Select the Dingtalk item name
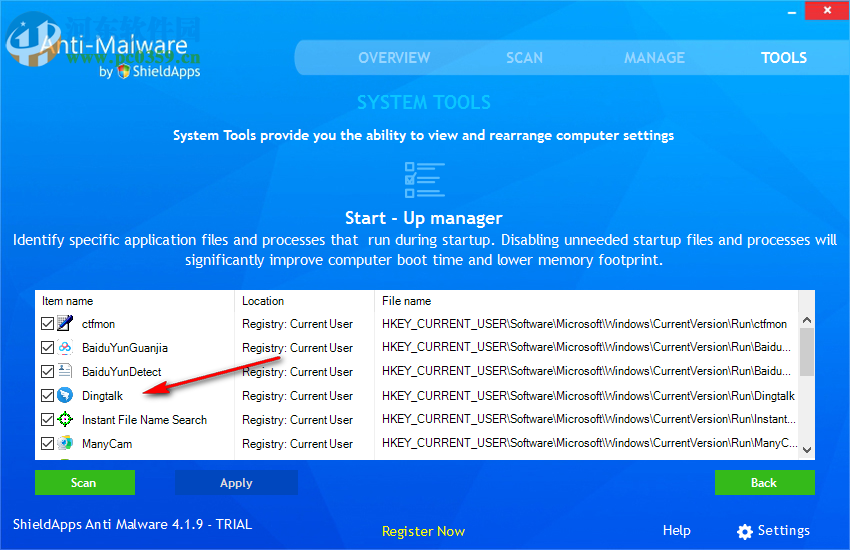 point(102,396)
